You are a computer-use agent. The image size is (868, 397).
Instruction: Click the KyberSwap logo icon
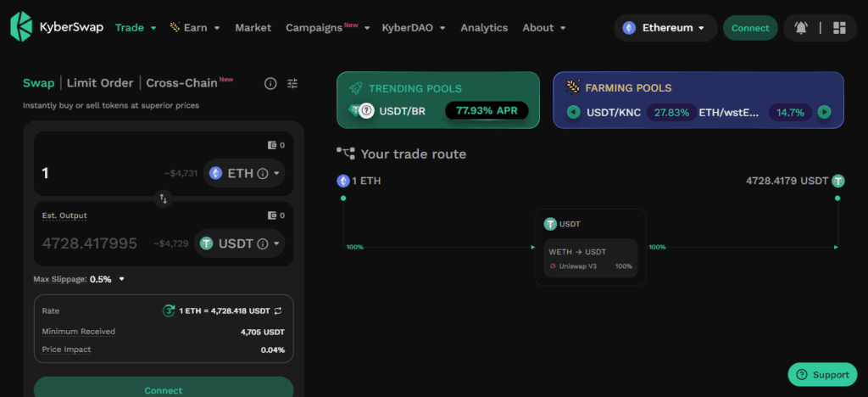pos(21,27)
